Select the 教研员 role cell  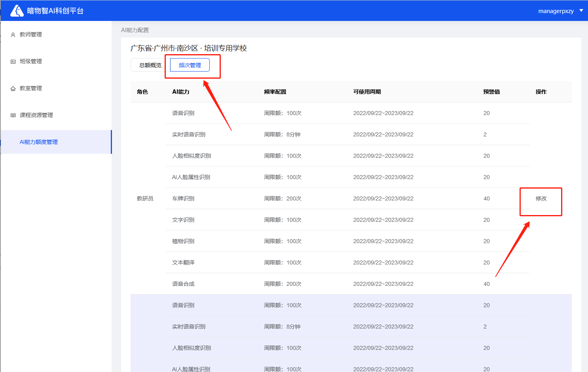[145, 198]
